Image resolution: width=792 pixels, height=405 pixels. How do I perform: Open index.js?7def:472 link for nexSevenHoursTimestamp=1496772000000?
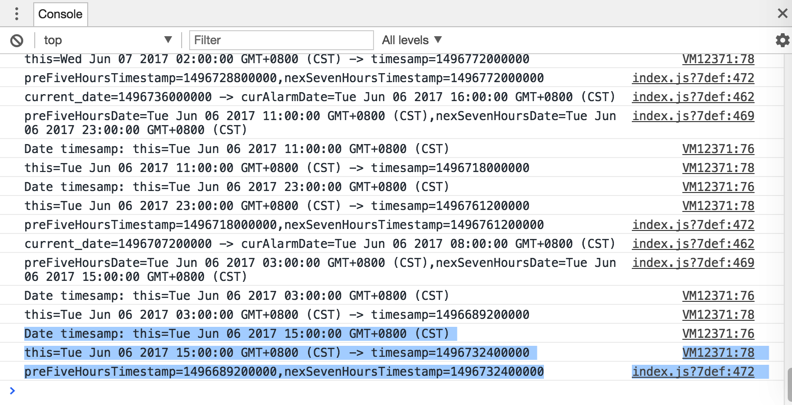coord(693,78)
